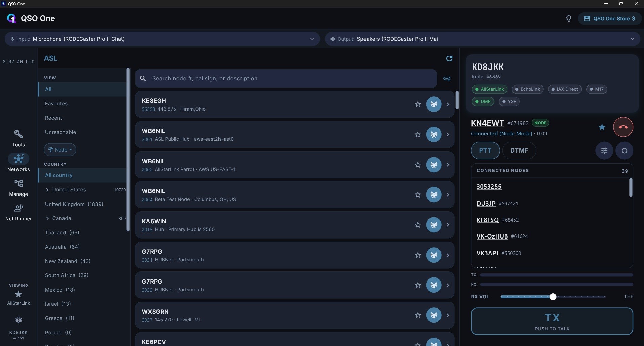Favorite KA6WIN 2015 with star
Image resolution: width=644 pixels, height=346 pixels.
click(418, 225)
